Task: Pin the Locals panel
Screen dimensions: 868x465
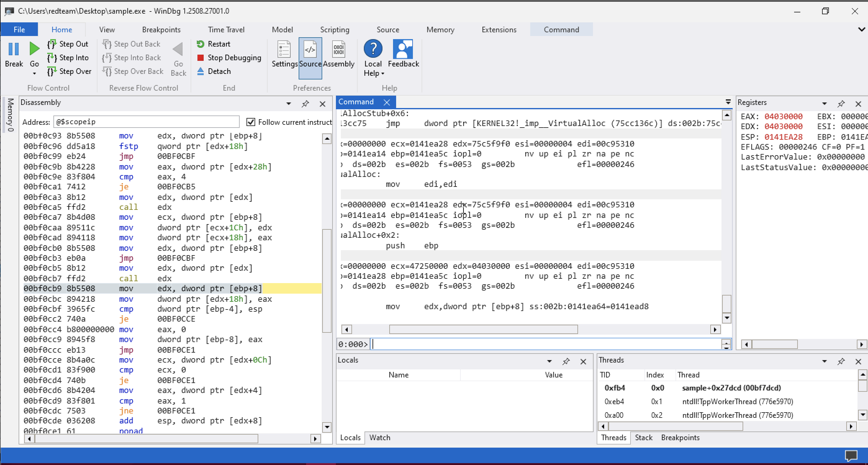Action: tap(566, 361)
